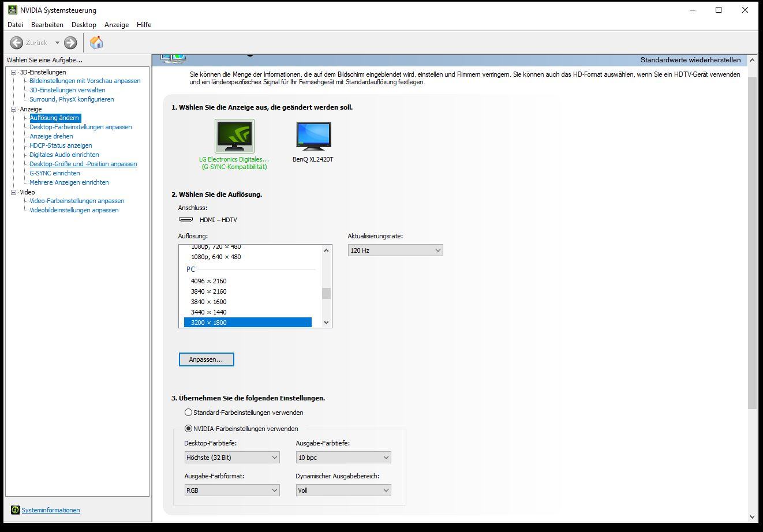
Task: Open the Desktop menu
Action: 84,25
